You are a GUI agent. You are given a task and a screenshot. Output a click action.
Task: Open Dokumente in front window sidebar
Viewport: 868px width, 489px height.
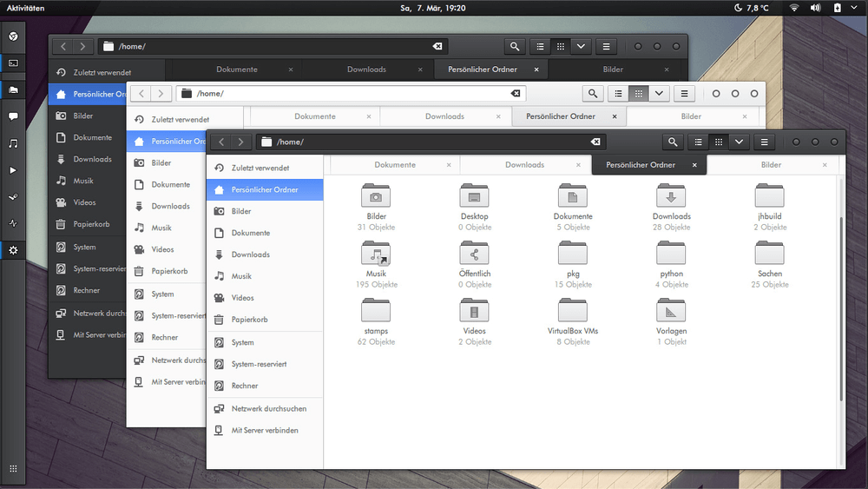pos(265,233)
